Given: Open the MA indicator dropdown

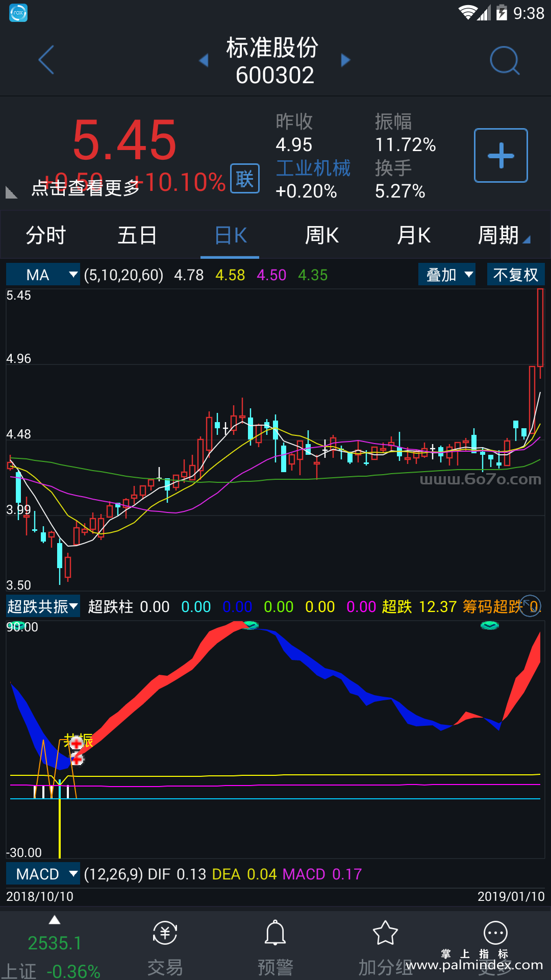Looking at the screenshot, I should point(43,275).
